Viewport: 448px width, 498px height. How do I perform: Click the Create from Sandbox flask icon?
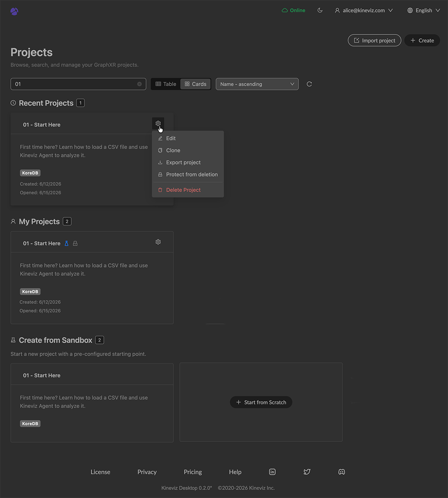pos(13,340)
